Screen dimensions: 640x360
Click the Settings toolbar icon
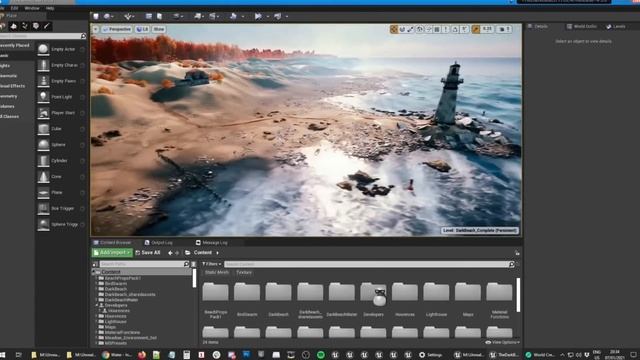(x=176, y=16)
